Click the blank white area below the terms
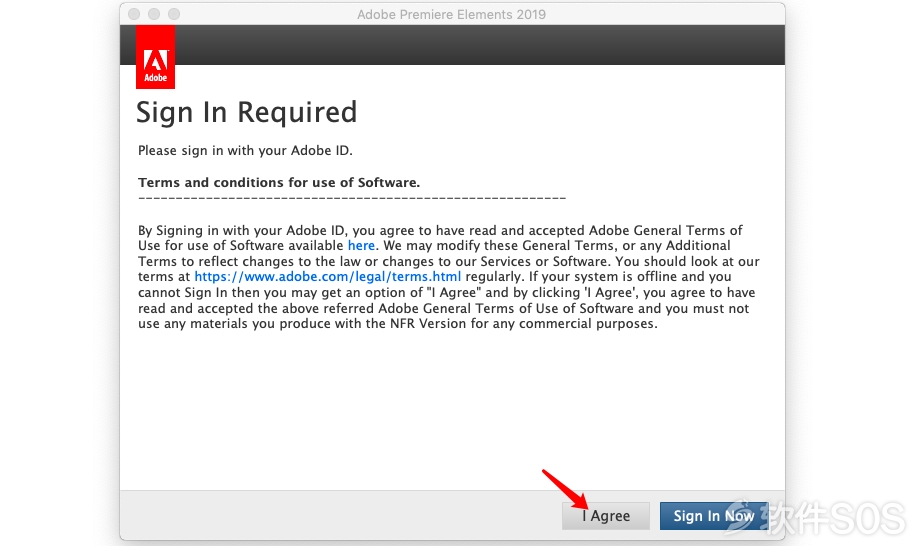This screenshot has width=920, height=546. tap(452, 411)
